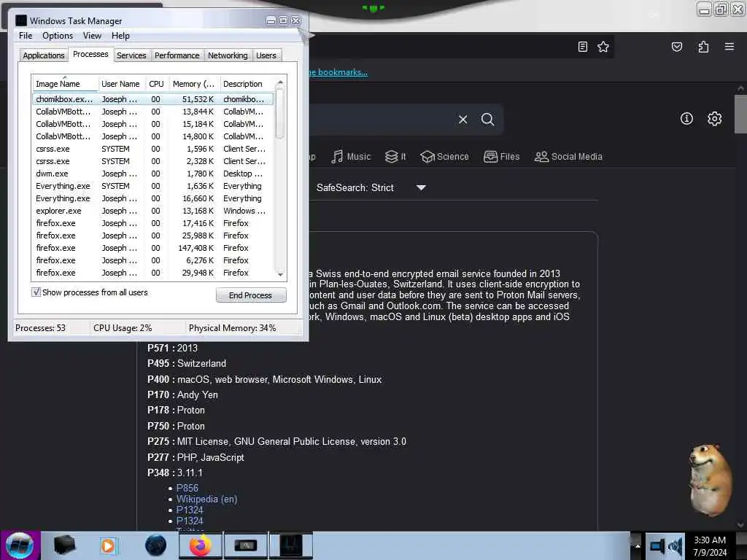The image size is (747, 560).
Task: Click the volume speaker tray icon
Action: pos(676,545)
